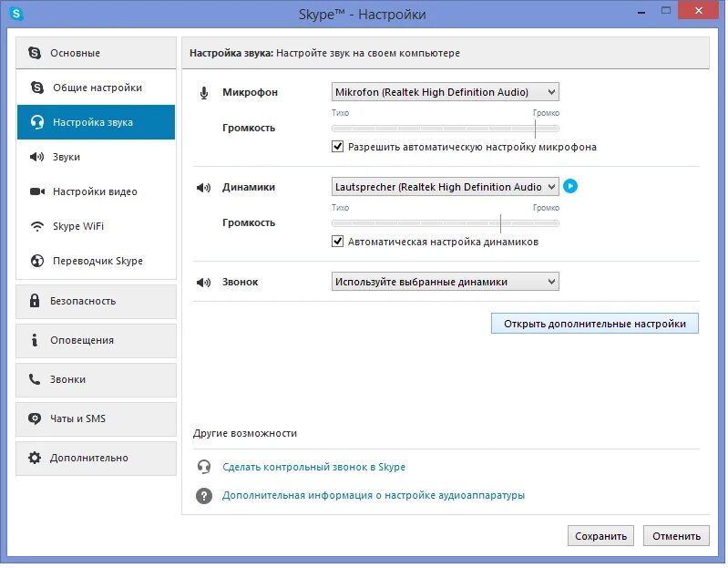Image resolution: width=728 pixels, height=568 pixels.
Task: Click Открыть дополнительные настройки button
Action: point(595,324)
